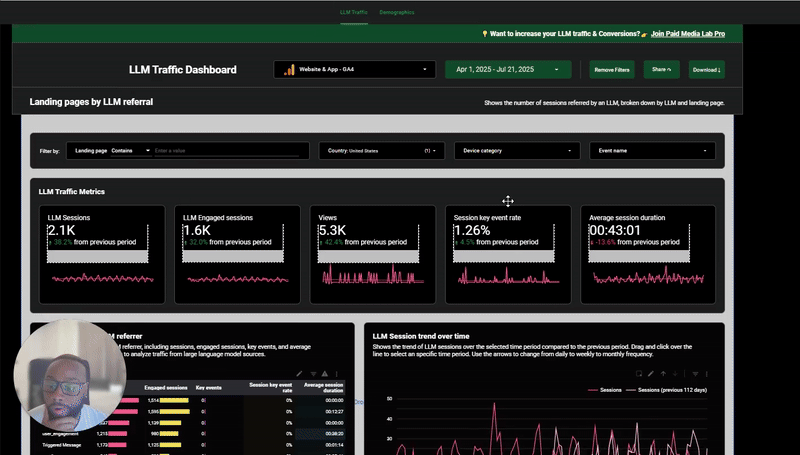
Task: Click the drill down arrow on the trend chart
Action: tap(675, 374)
